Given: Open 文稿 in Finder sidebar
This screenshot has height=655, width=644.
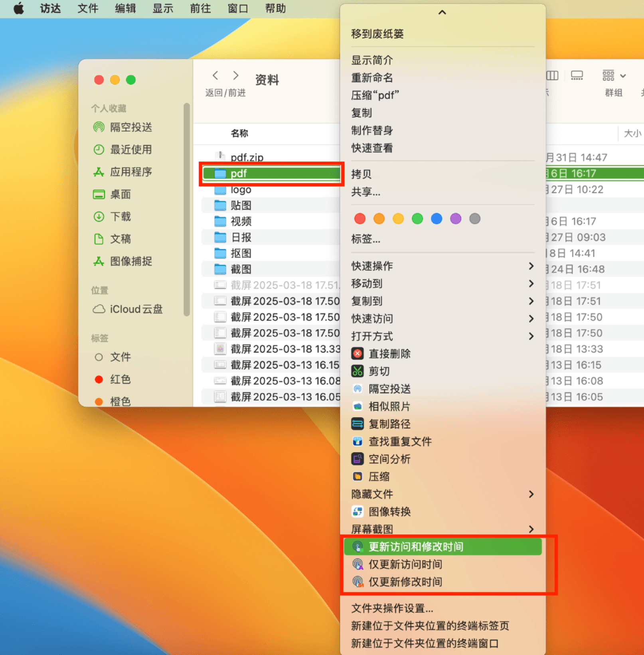Looking at the screenshot, I should coord(112,239).
